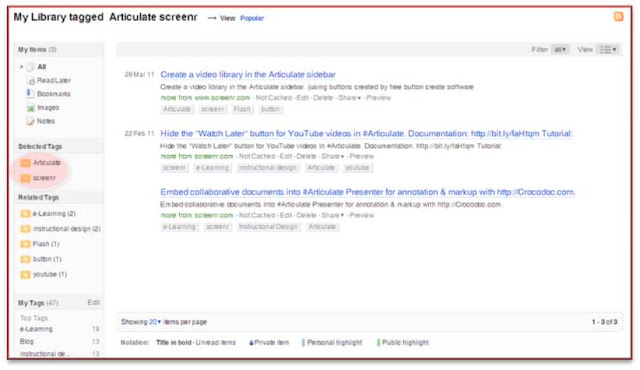Add Flash related tag plus icon

[x=25, y=244]
